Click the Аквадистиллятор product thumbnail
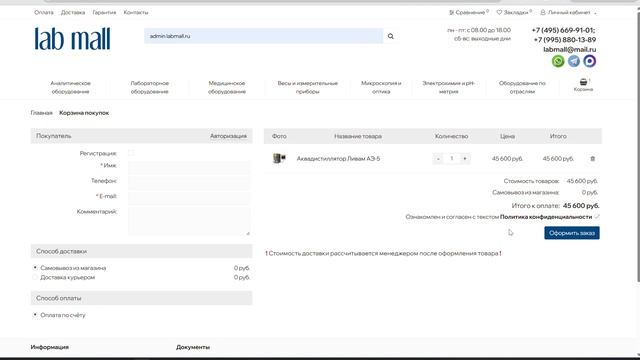 click(x=279, y=158)
